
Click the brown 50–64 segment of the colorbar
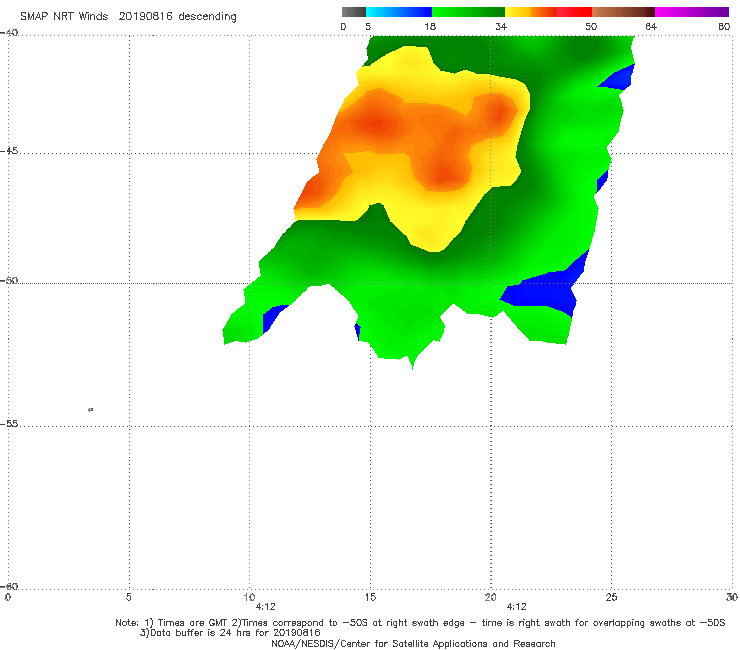point(623,12)
